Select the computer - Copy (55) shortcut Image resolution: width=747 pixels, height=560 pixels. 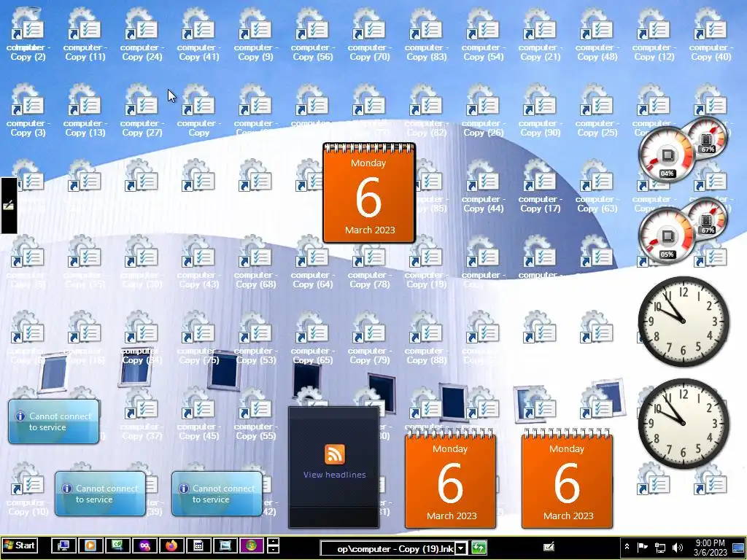pos(256,414)
